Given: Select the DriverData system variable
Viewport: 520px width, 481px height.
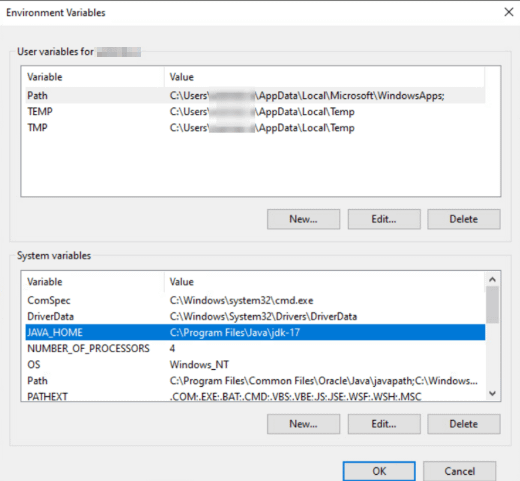Looking at the screenshot, I should (x=255, y=316).
